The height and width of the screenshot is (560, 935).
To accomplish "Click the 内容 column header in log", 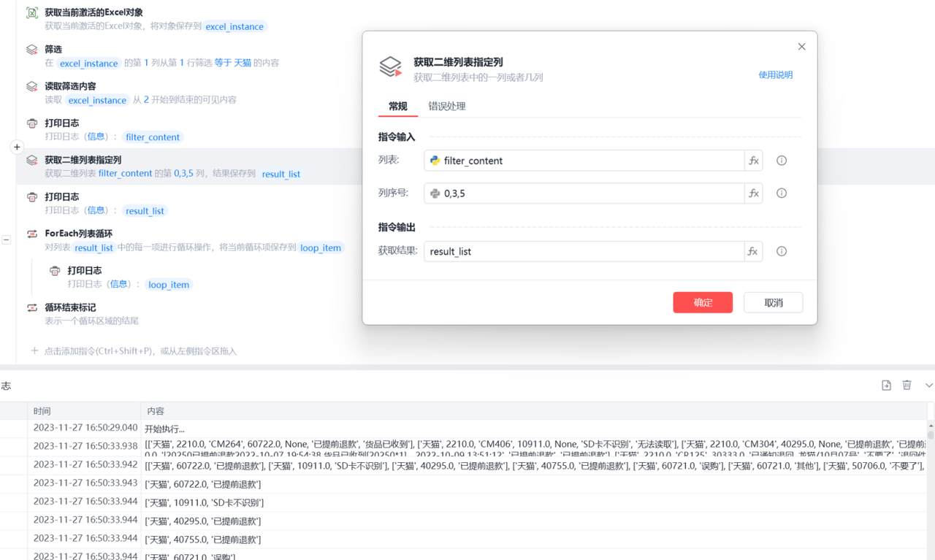I will tap(156, 411).
